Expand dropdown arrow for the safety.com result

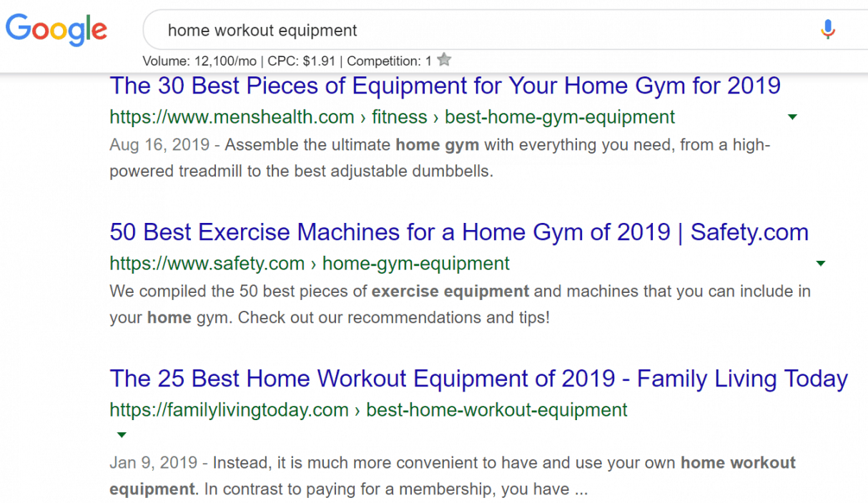[x=821, y=264]
